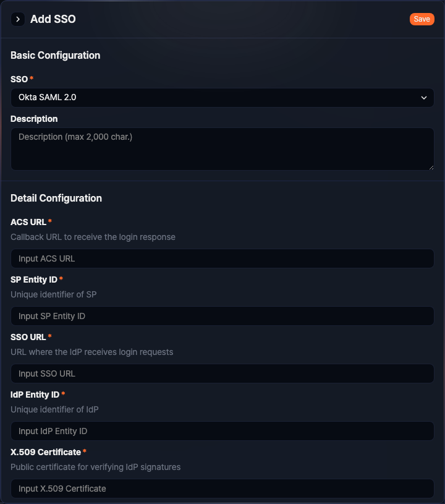The width and height of the screenshot is (445, 504).
Task: Select the Okta SAML 2.0 combo box
Action: 222,98
